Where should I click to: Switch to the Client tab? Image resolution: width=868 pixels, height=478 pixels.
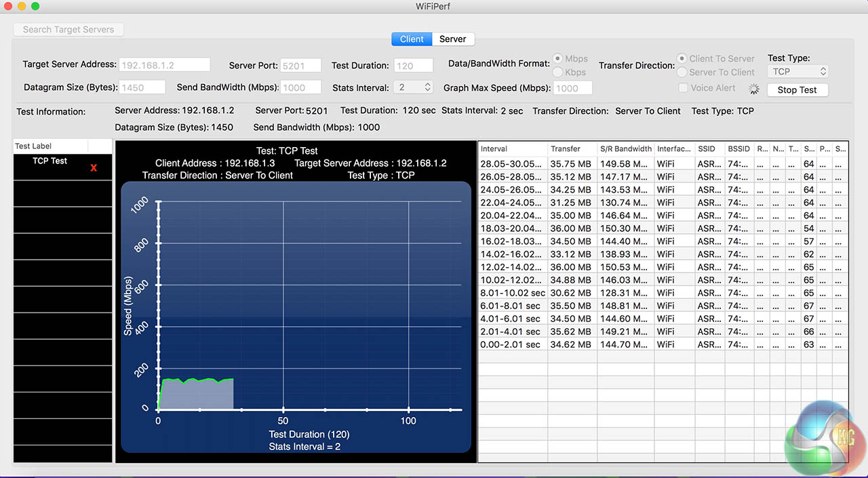(x=412, y=39)
